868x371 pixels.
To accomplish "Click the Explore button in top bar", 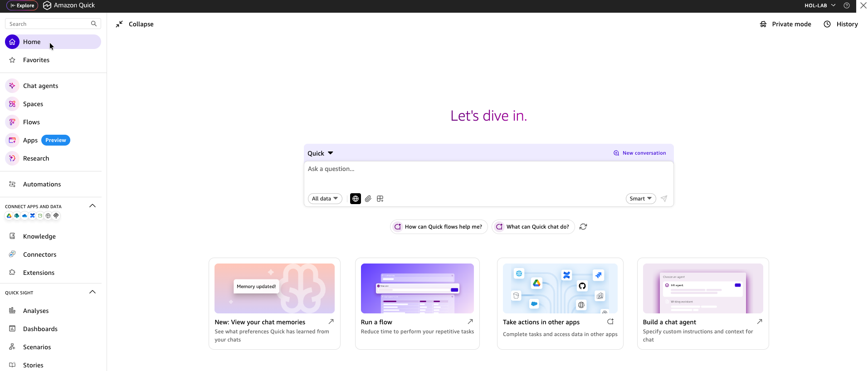I will (22, 5).
